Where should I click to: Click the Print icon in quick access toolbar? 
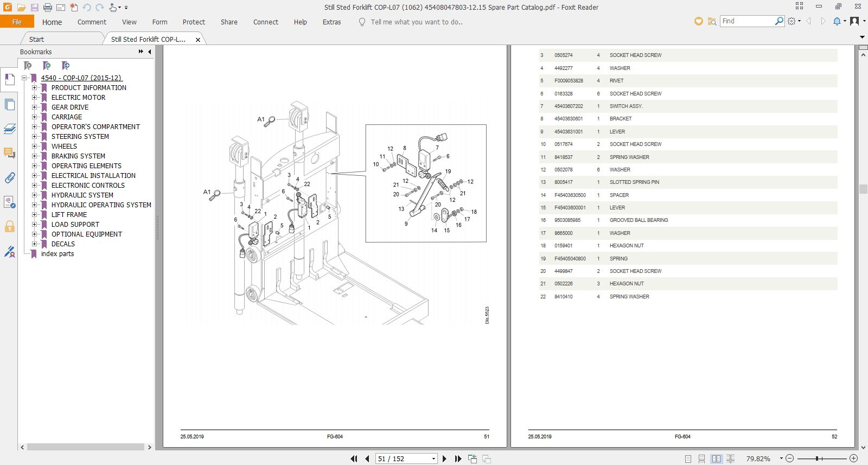(48, 8)
